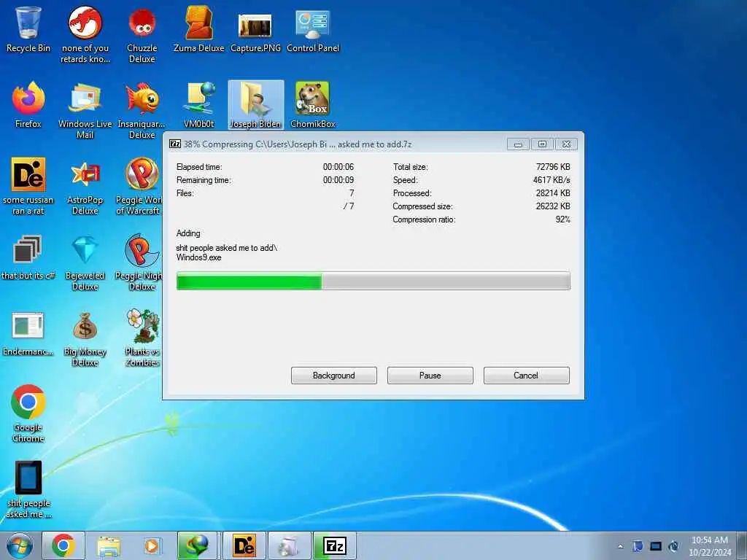This screenshot has width=747, height=560.
Task: Select the Bejeweled Deluxe desktop icon
Action: (x=85, y=262)
